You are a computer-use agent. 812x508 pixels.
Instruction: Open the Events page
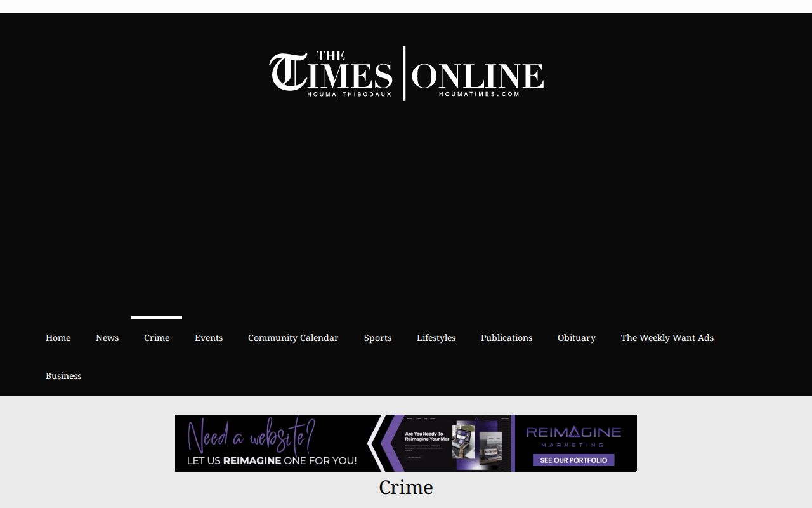click(209, 338)
